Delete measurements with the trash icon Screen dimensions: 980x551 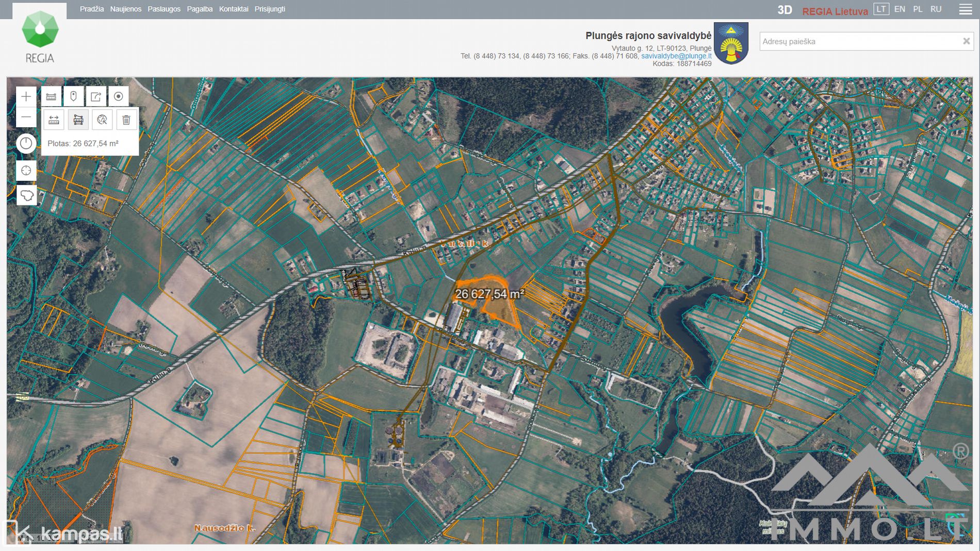tap(126, 120)
